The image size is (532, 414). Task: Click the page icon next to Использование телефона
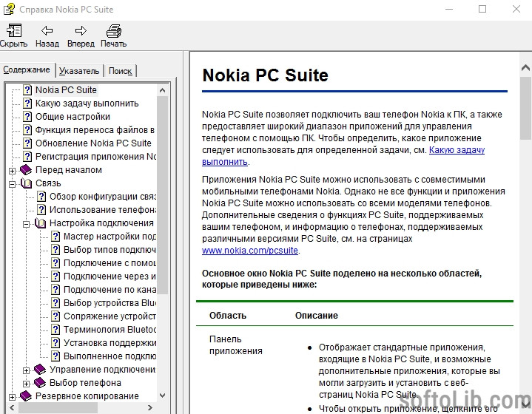point(41,209)
